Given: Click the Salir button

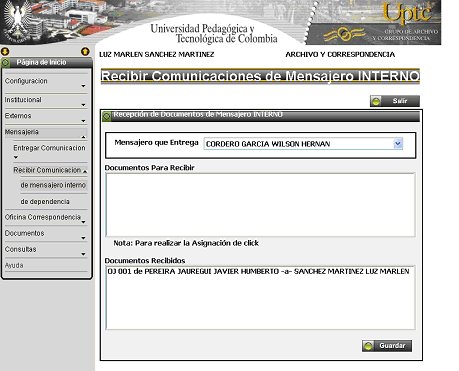Looking at the screenshot, I should [x=395, y=101].
